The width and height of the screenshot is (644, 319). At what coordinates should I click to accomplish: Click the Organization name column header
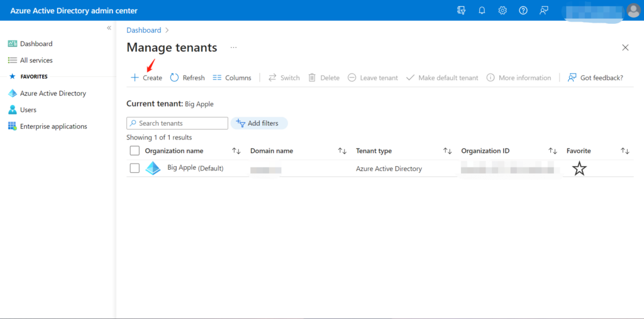pyautogui.click(x=174, y=151)
